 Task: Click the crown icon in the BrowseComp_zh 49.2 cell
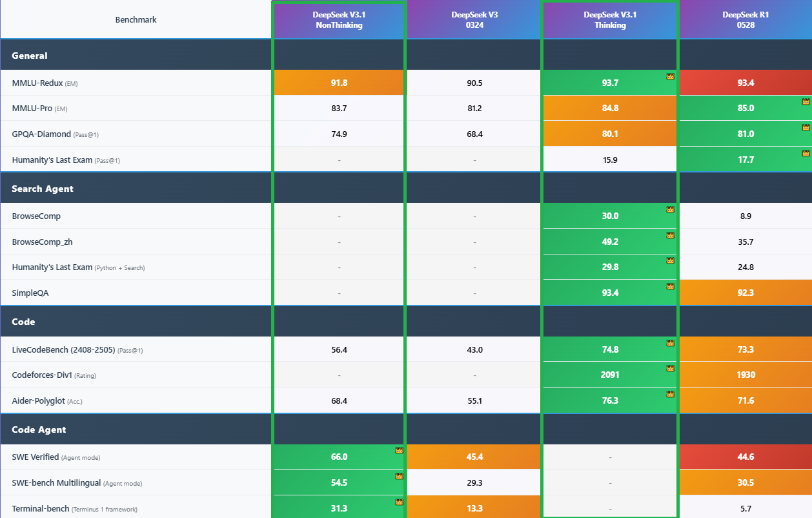[670, 235]
